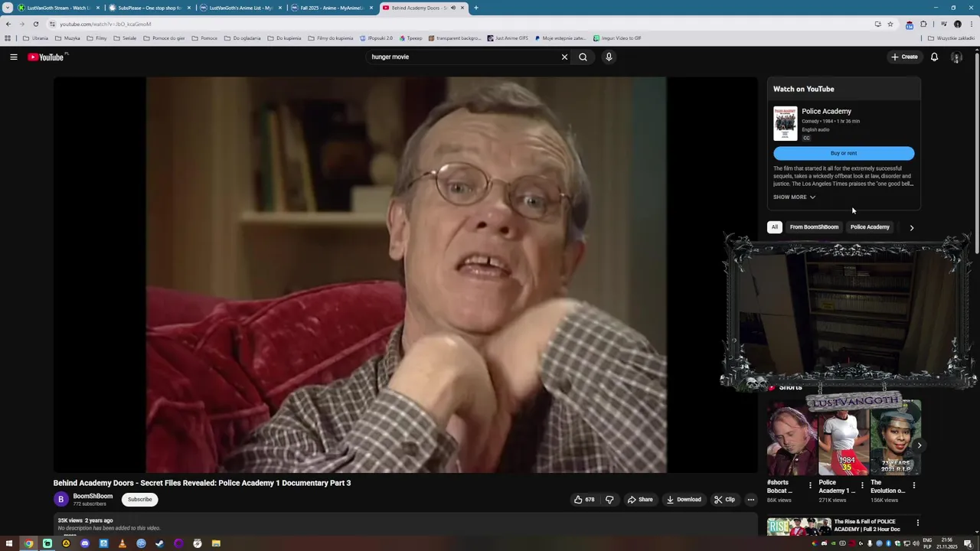The height and width of the screenshot is (551, 980).
Task: Focus the browser address bar
Action: [x=459, y=24]
